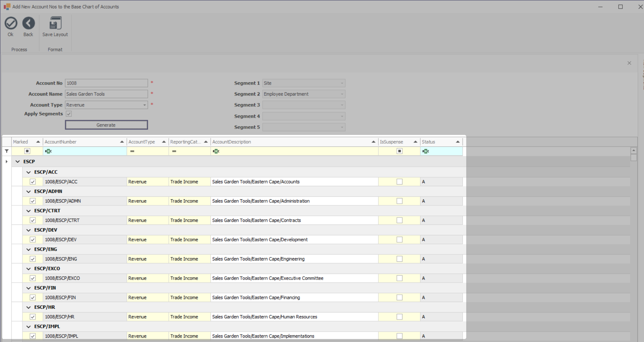Click the Ok process icon

tap(11, 23)
